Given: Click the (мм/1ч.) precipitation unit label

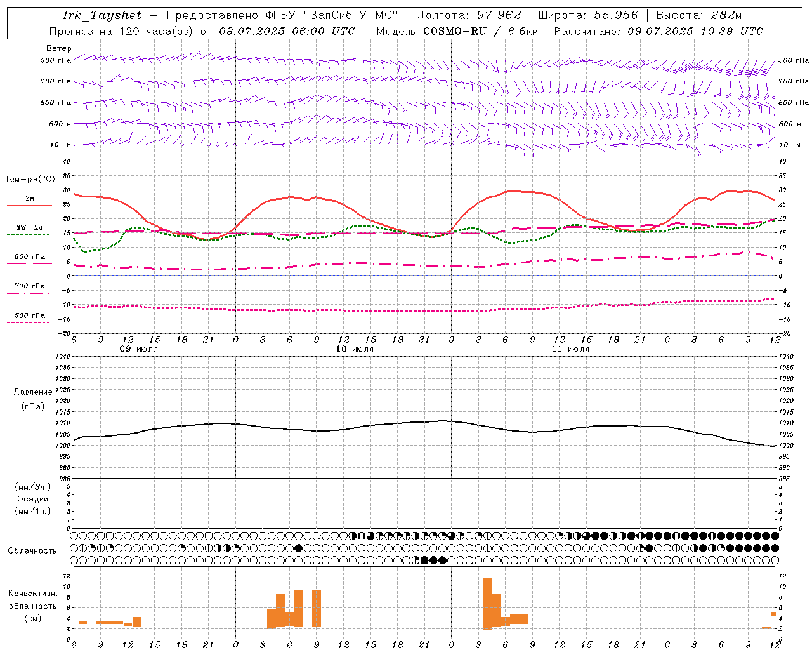Looking at the screenshot, I should (x=33, y=511).
